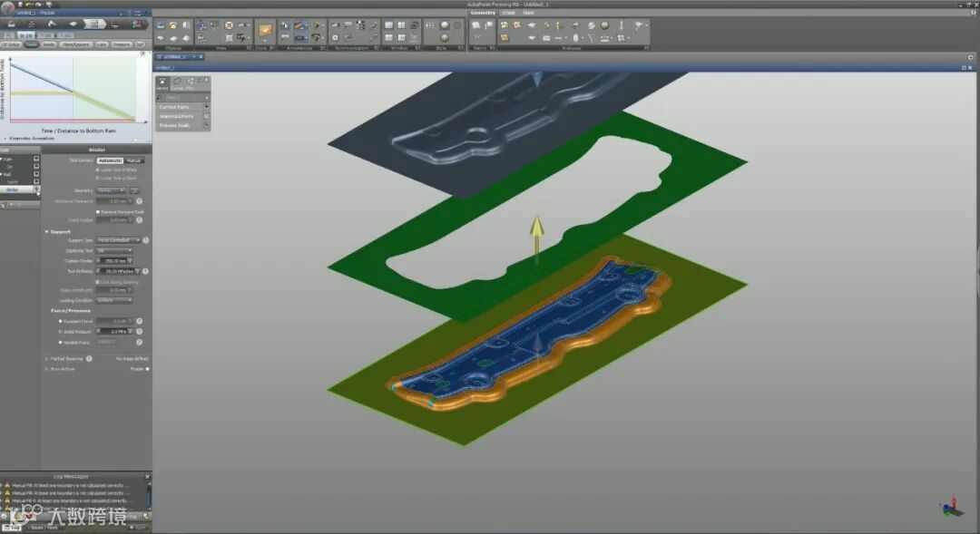Click the shaded sphere icon in Style group

[x=445, y=25]
